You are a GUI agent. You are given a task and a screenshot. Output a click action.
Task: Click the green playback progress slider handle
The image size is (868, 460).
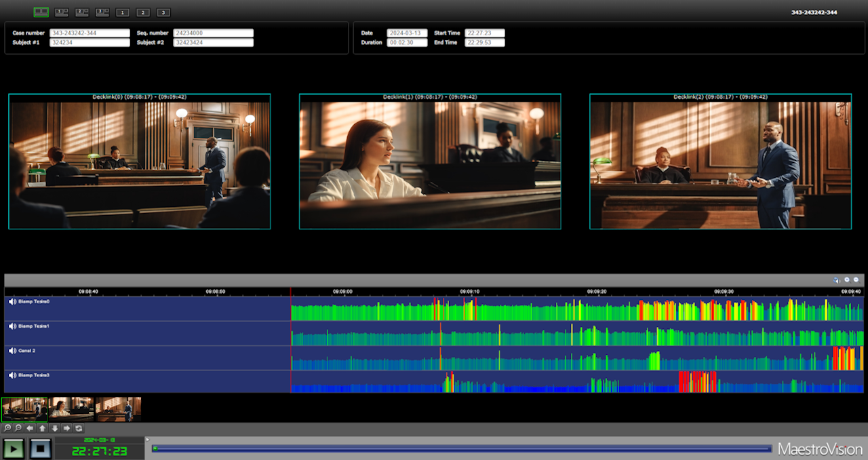(x=155, y=448)
